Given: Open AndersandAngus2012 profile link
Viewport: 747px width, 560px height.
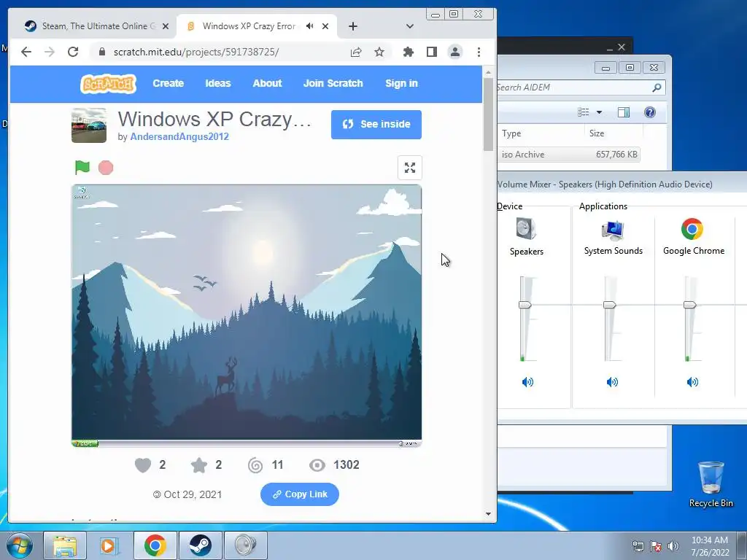Looking at the screenshot, I should point(179,136).
